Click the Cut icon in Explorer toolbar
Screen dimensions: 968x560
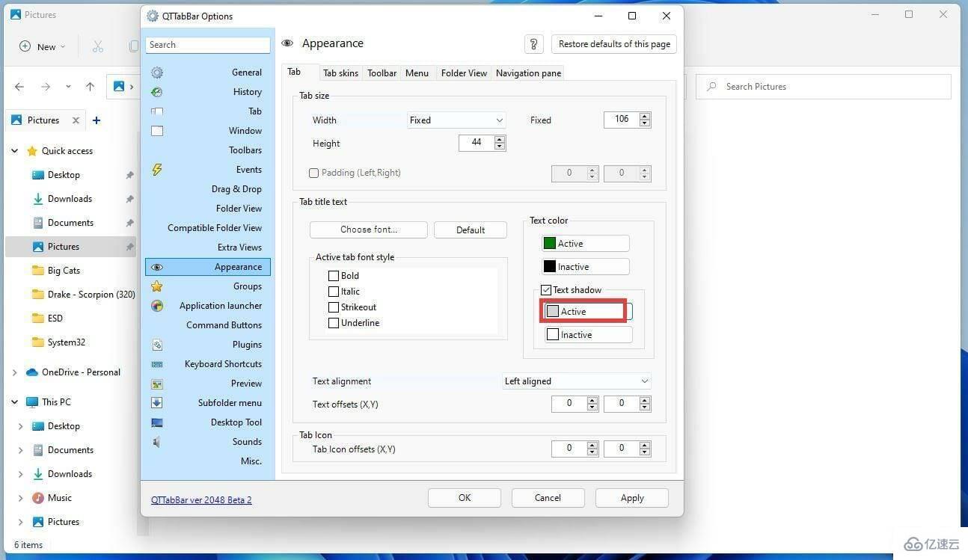(x=98, y=46)
